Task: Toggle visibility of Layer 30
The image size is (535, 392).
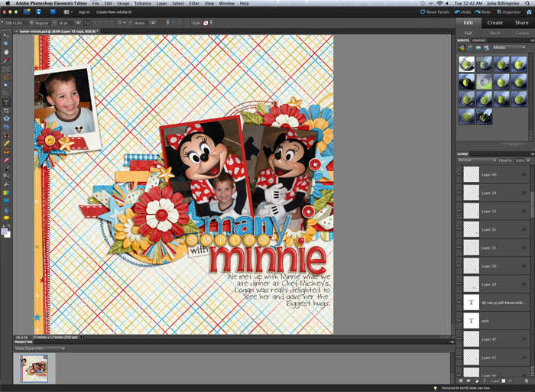Action: [x=459, y=265]
